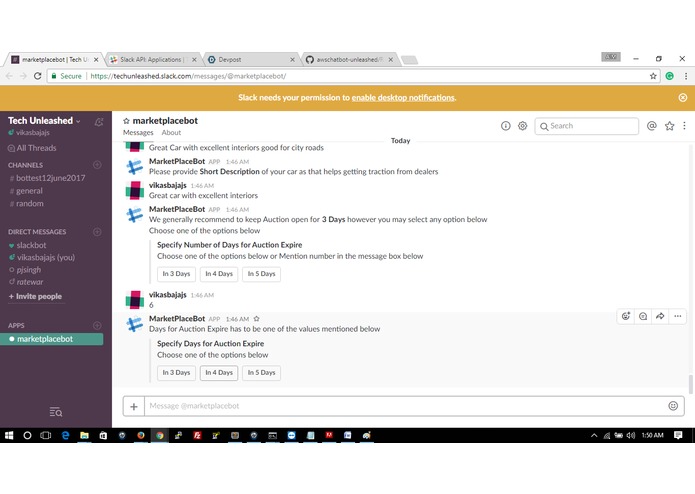Open more actions for hovered message
The width and height of the screenshot is (695, 494).
(x=678, y=316)
